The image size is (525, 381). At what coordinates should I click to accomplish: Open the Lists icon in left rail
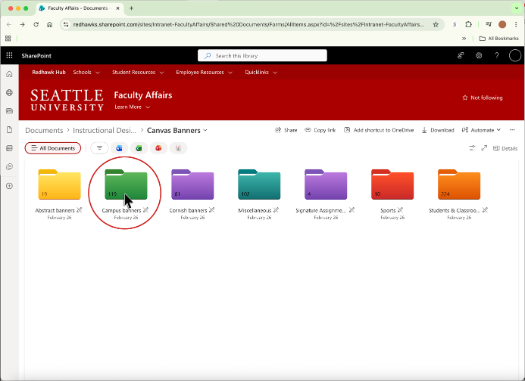9,148
